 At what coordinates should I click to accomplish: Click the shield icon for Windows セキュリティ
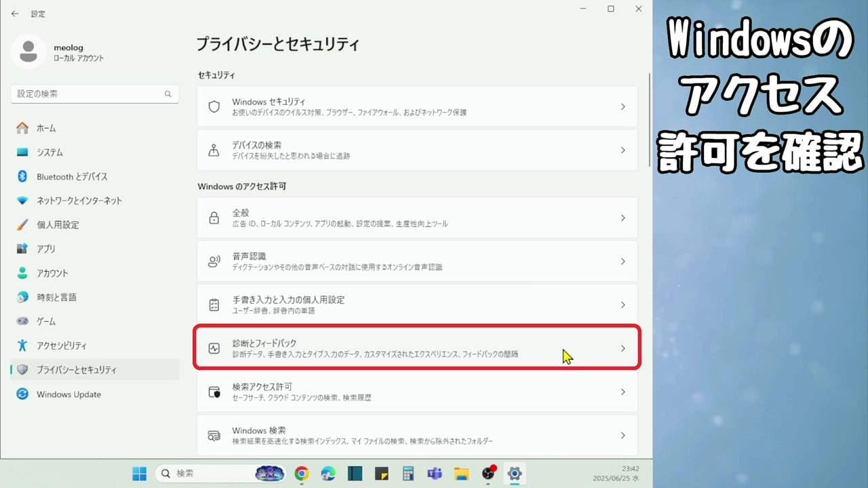point(214,106)
